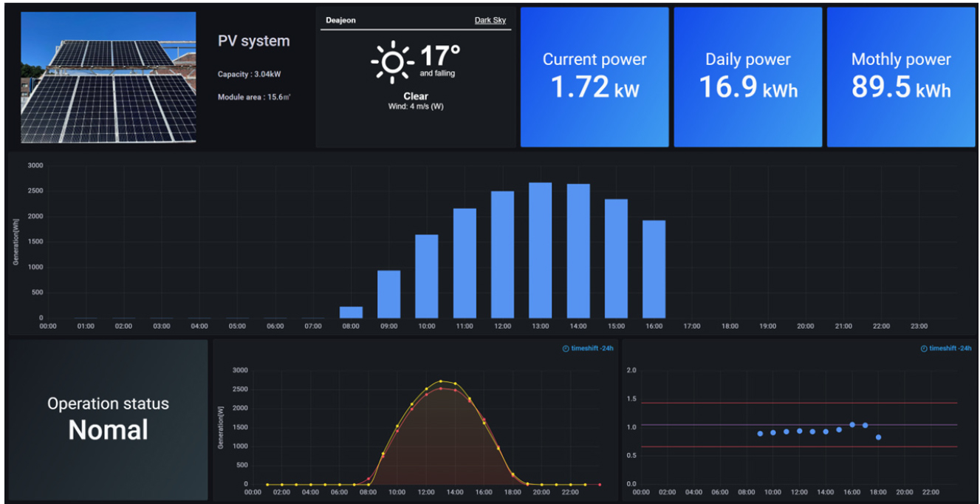Click the 23:00 label on bar chart axis
Screen dimensions: 980x504
pyautogui.click(x=919, y=326)
